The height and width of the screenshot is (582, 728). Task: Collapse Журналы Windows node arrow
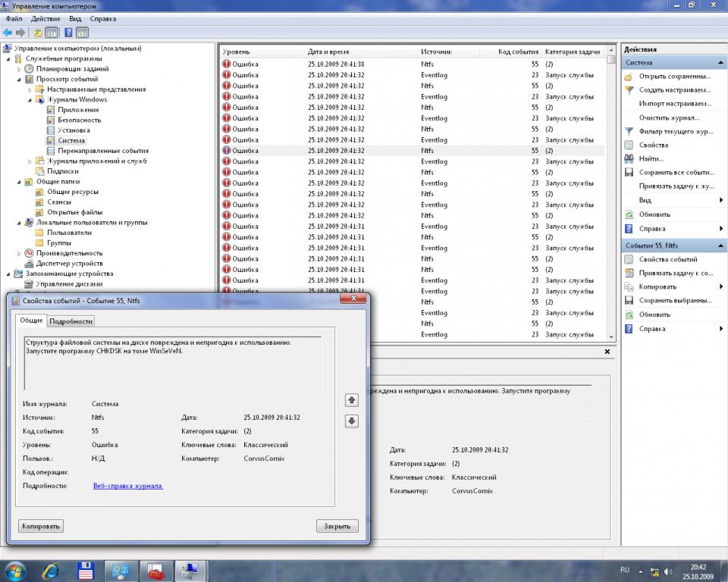pos(30,100)
